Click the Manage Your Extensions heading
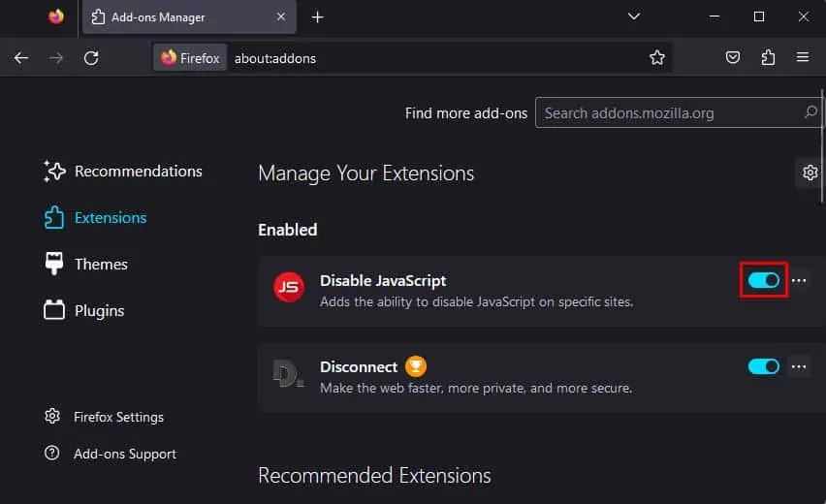 (x=366, y=173)
